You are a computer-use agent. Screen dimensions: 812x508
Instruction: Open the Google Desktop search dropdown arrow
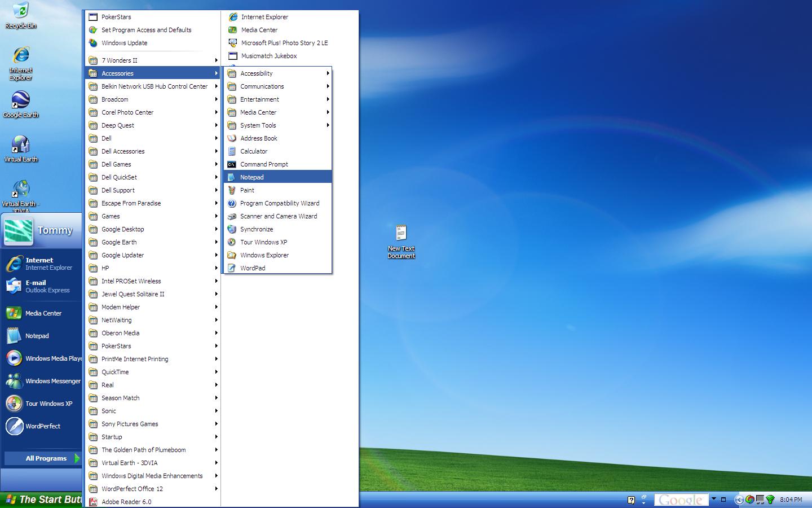[713, 499]
